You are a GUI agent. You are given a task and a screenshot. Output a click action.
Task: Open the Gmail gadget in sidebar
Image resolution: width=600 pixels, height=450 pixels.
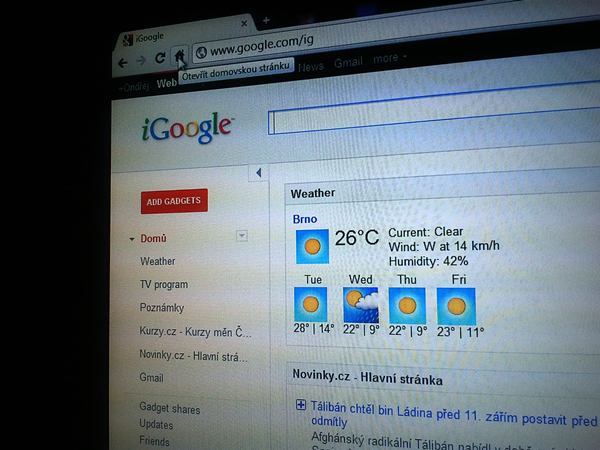[151, 378]
